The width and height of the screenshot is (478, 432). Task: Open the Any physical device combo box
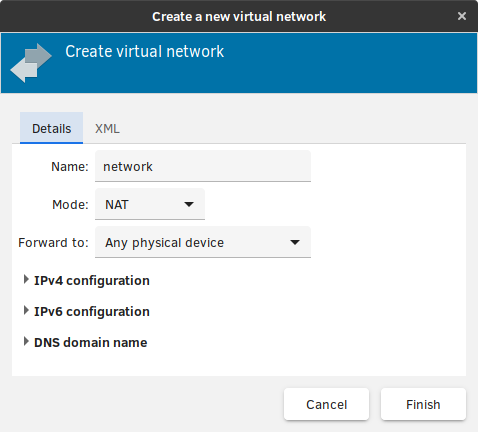[203, 242]
